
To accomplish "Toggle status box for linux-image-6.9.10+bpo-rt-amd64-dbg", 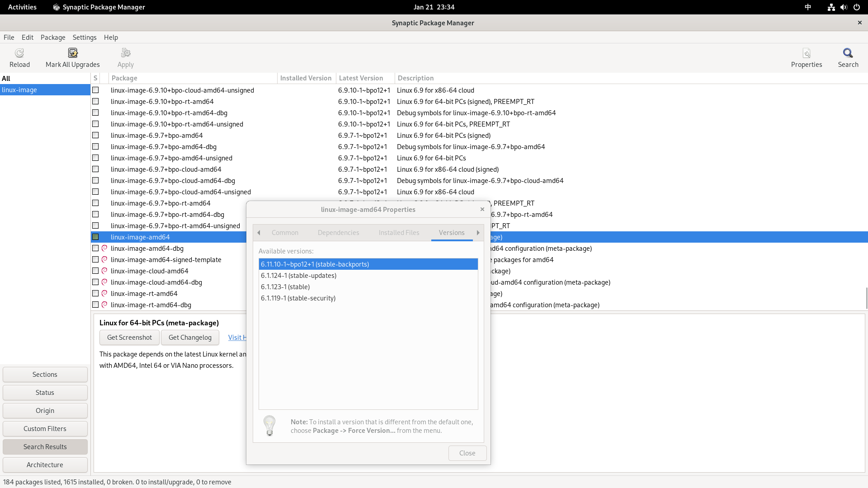I will coord(95,113).
